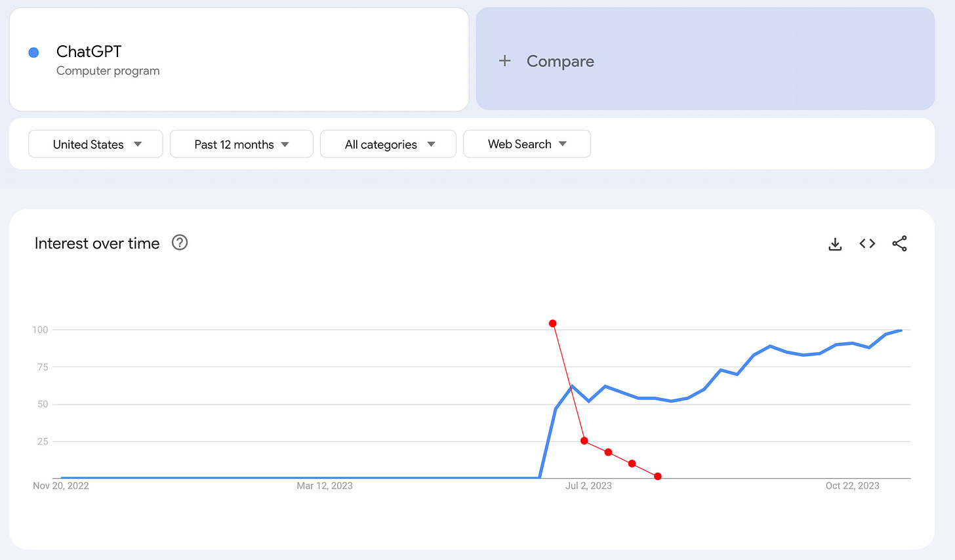Share the Interest over time chart
This screenshot has height=560, width=955.
pos(899,243)
